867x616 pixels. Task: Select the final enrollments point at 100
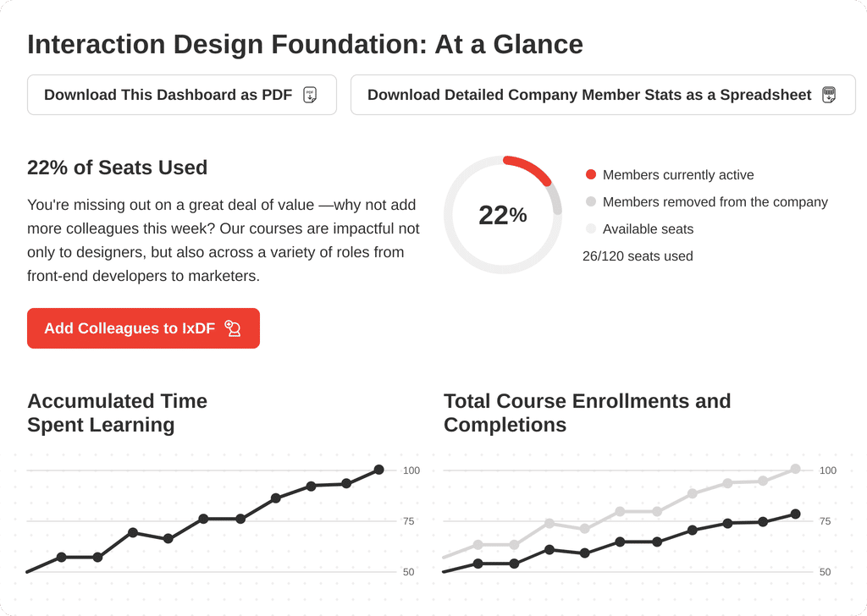(795, 469)
